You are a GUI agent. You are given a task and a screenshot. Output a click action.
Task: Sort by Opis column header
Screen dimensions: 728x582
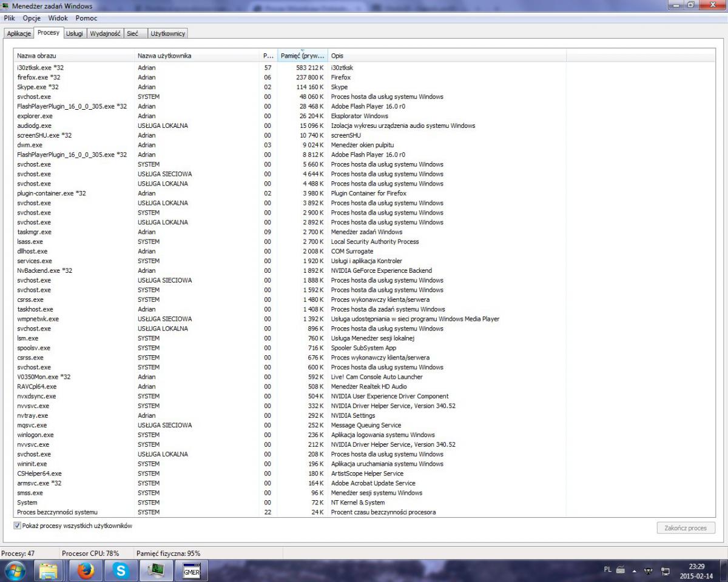pos(447,56)
